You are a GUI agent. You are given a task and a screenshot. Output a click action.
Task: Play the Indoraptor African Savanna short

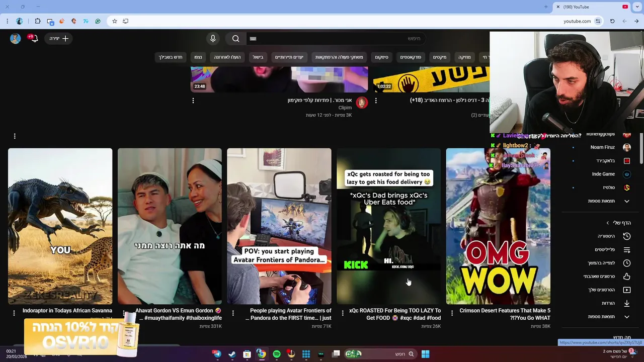pyautogui.click(x=60, y=226)
